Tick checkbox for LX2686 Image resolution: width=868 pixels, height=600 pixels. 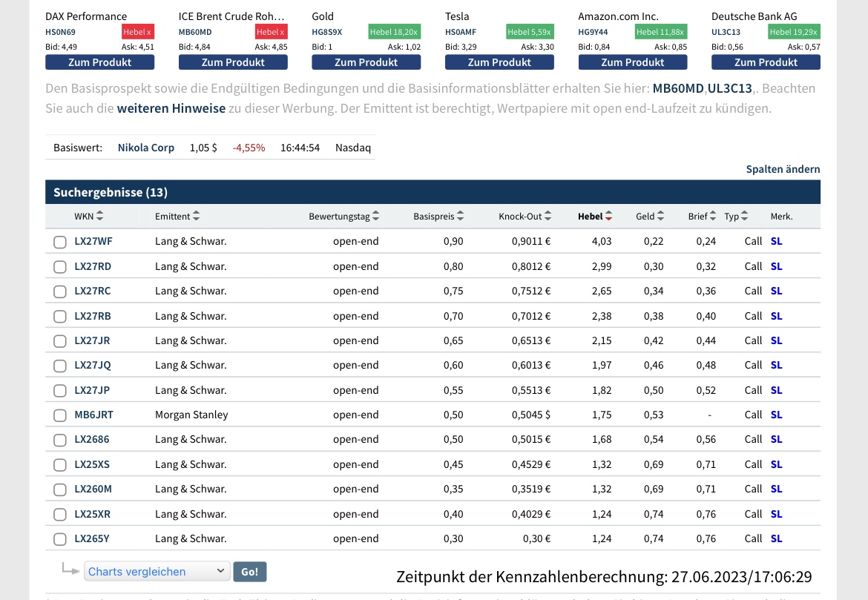point(60,440)
